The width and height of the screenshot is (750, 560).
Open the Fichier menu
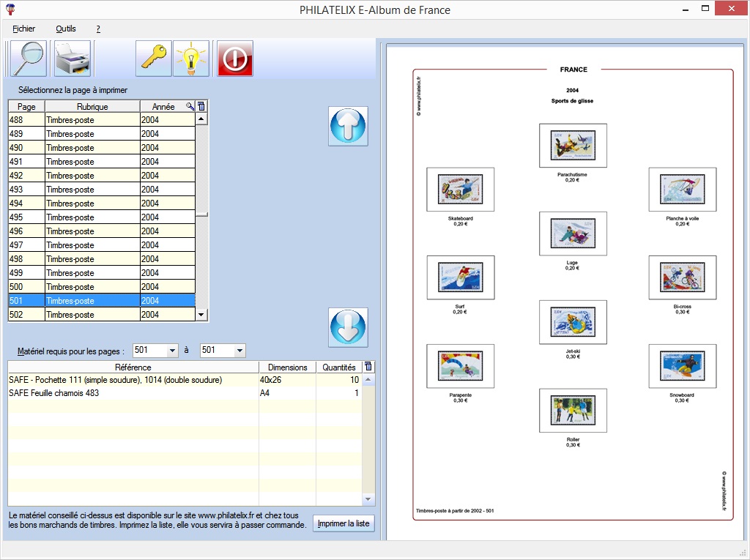(24, 29)
